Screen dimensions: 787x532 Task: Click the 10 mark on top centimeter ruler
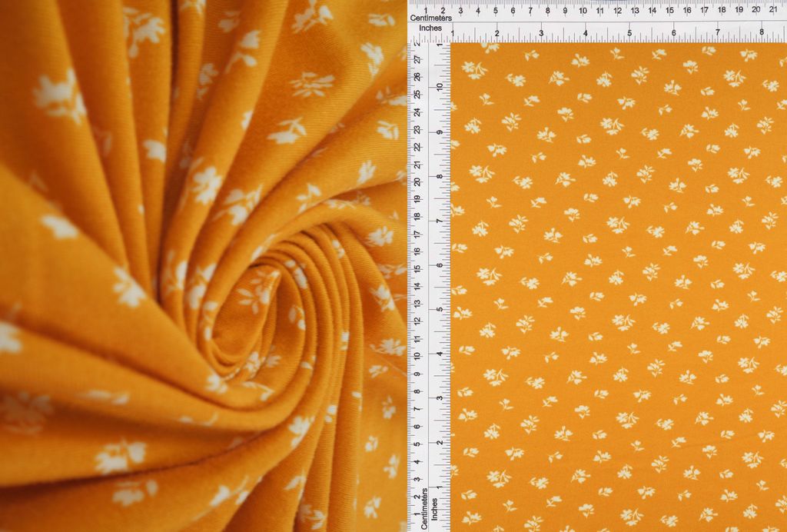583,10
